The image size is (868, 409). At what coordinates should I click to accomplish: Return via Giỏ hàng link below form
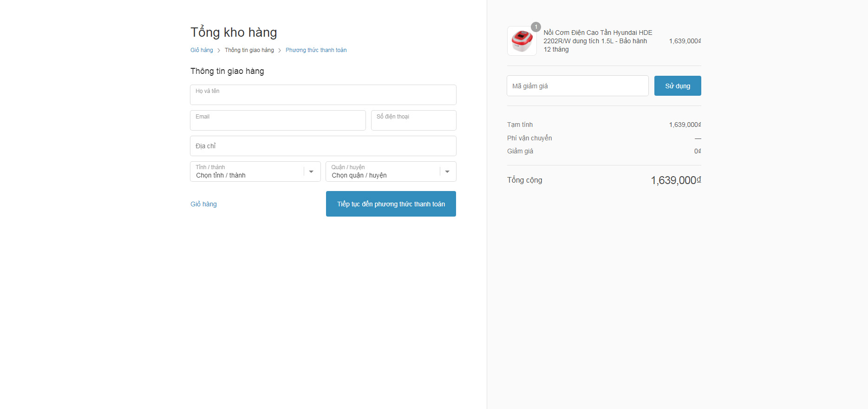click(203, 204)
